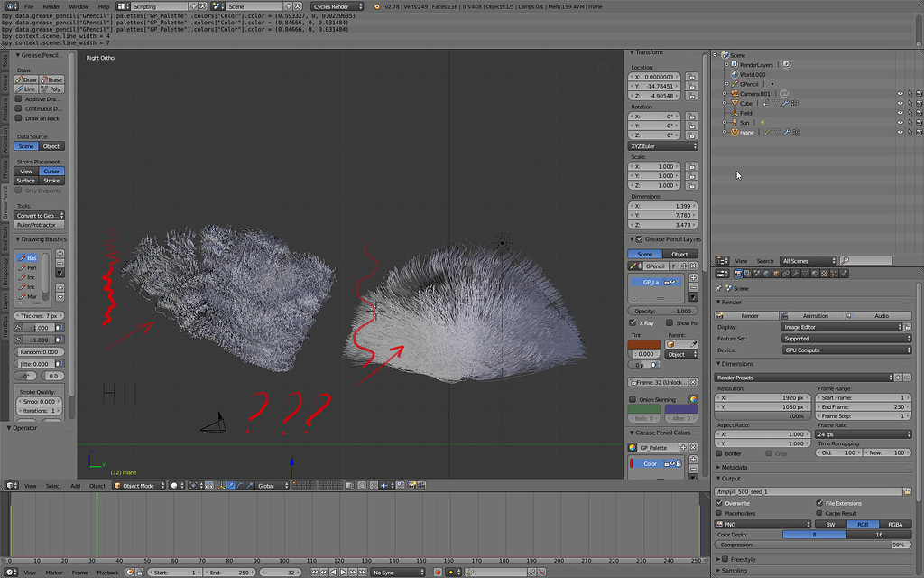Toggle the File Extensions checkbox
The height and width of the screenshot is (578, 924).
[x=819, y=503]
